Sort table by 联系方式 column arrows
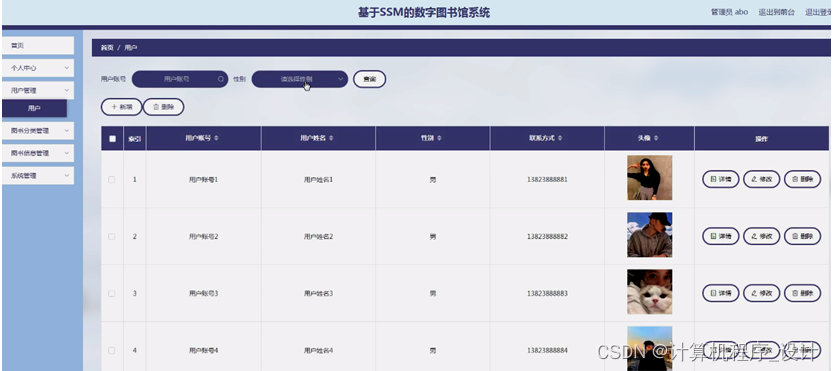 [x=560, y=138]
